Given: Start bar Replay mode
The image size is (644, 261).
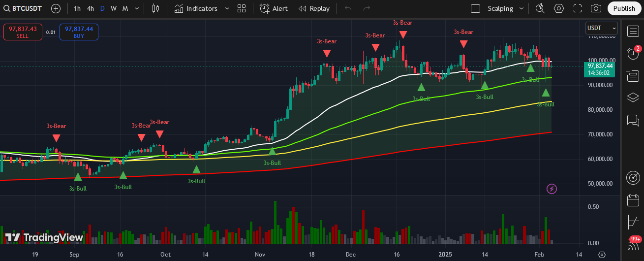Looking at the screenshot, I should pos(314,8).
